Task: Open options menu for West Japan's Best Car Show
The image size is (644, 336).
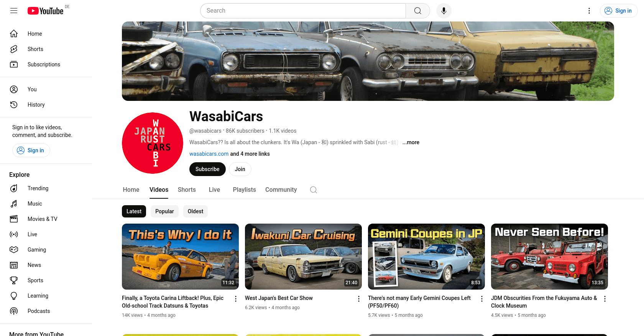Action: (x=359, y=299)
